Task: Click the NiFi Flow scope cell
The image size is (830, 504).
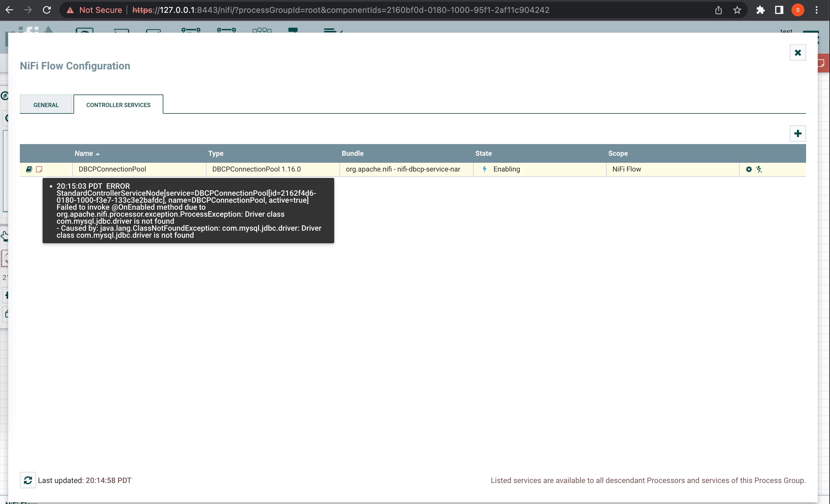Action: pyautogui.click(x=672, y=169)
